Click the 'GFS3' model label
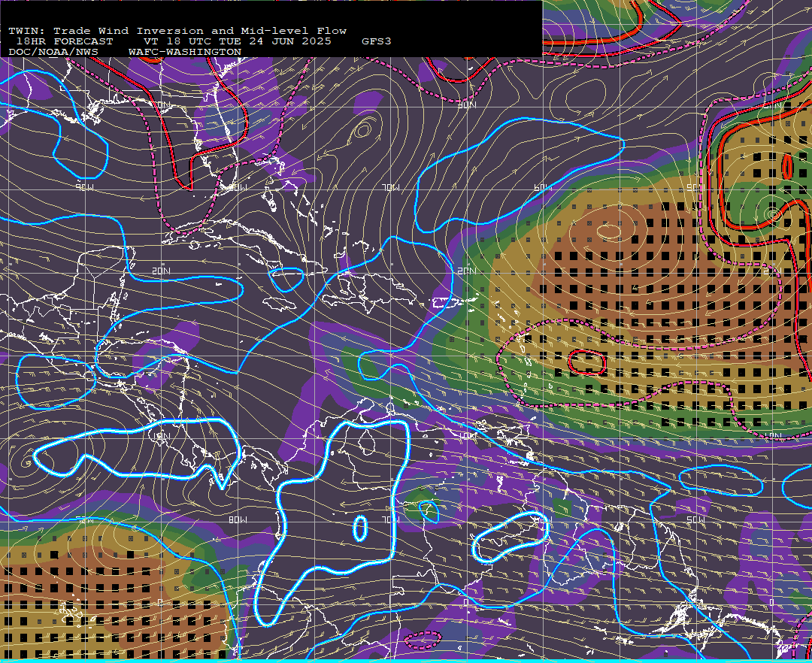Image resolution: width=812 pixels, height=663 pixels. (377, 41)
